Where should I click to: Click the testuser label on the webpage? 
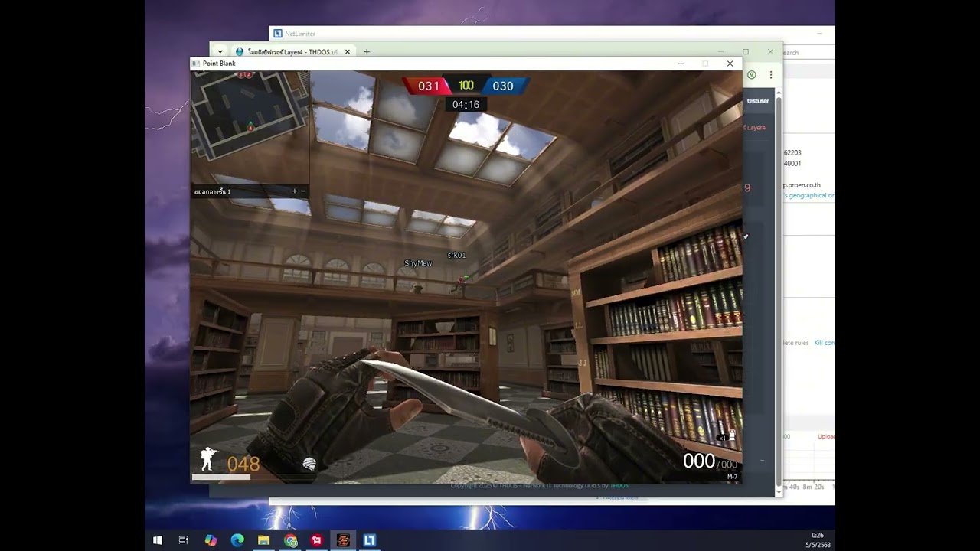point(758,101)
